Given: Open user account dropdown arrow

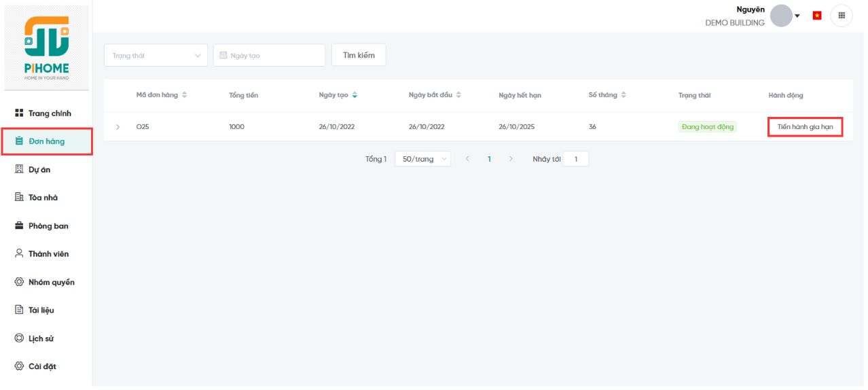Looking at the screenshot, I should click(797, 16).
